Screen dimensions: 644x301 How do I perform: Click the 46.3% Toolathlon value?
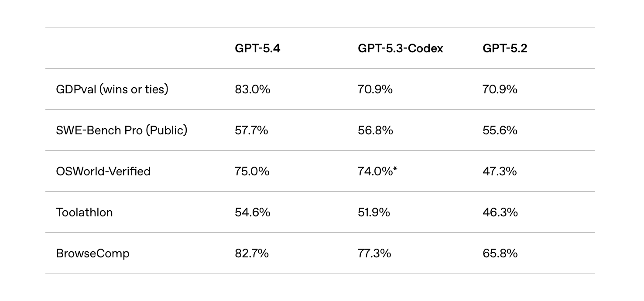point(500,212)
